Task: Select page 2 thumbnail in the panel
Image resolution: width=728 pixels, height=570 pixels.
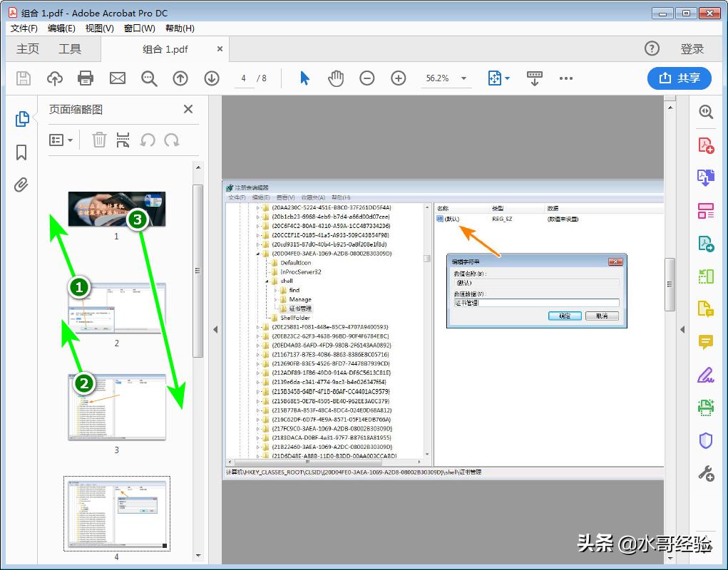Action: [116, 307]
